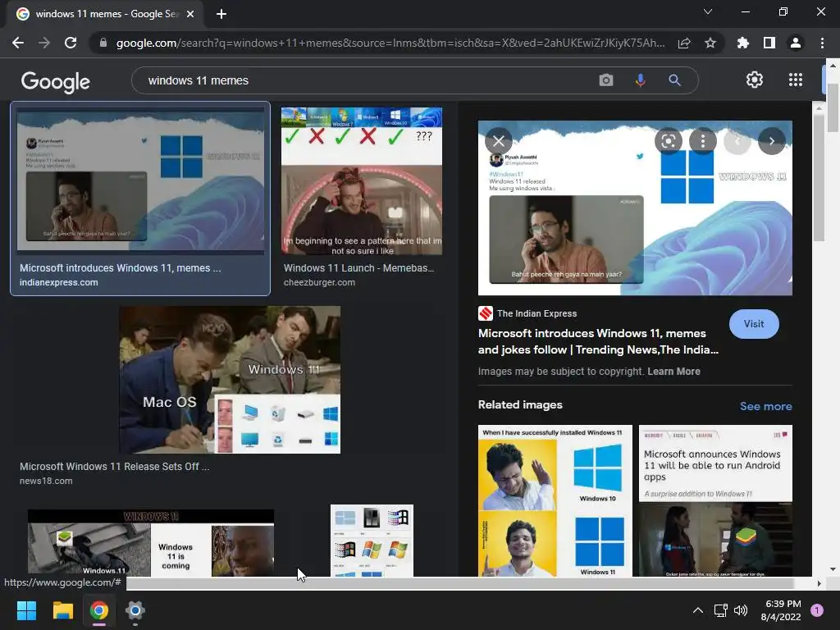Close the image preview panel
The height and width of the screenshot is (630, 840).
click(499, 141)
